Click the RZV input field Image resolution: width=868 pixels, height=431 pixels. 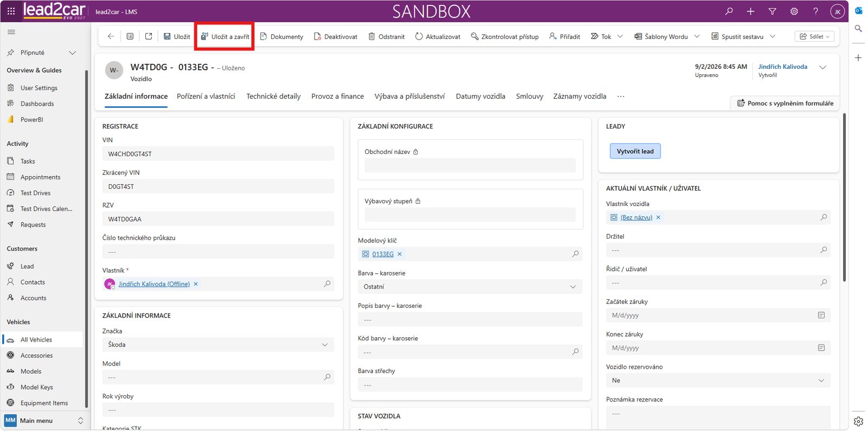pyautogui.click(x=218, y=219)
